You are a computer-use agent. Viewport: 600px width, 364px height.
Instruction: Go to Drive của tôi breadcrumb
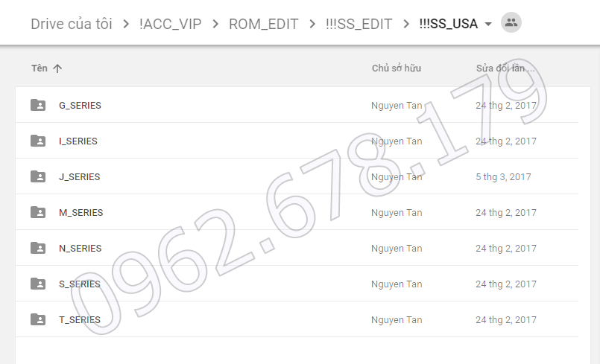pos(72,24)
